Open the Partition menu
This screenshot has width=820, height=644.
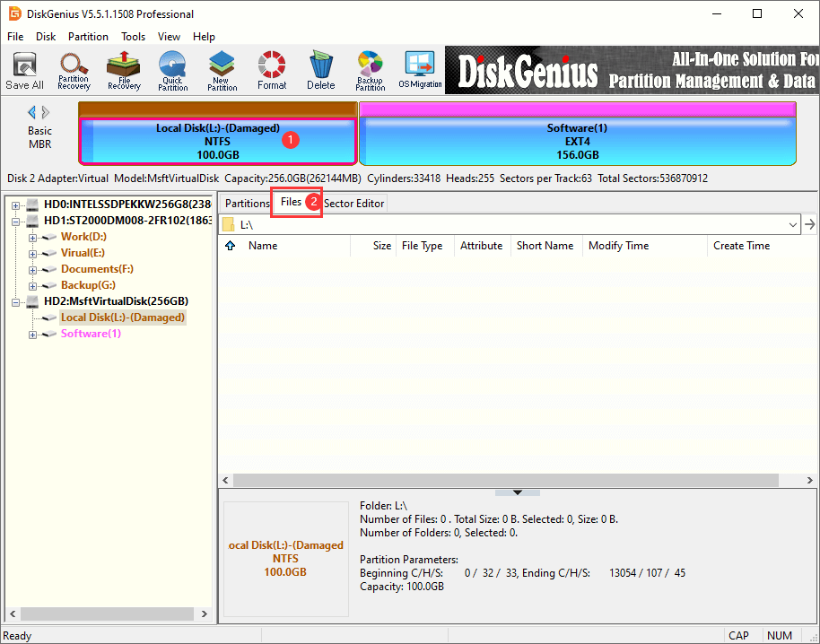coord(89,37)
